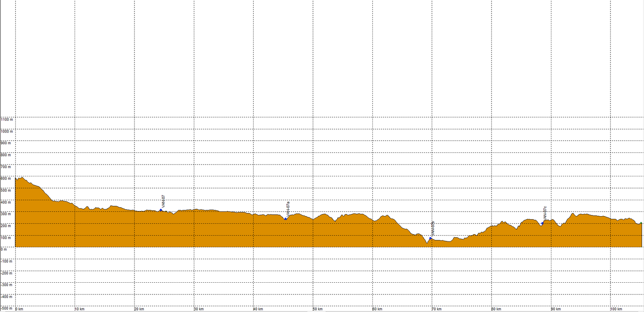Click the 80 km distance axis label
This screenshot has width=644, height=312.
[x=496, y=309]
